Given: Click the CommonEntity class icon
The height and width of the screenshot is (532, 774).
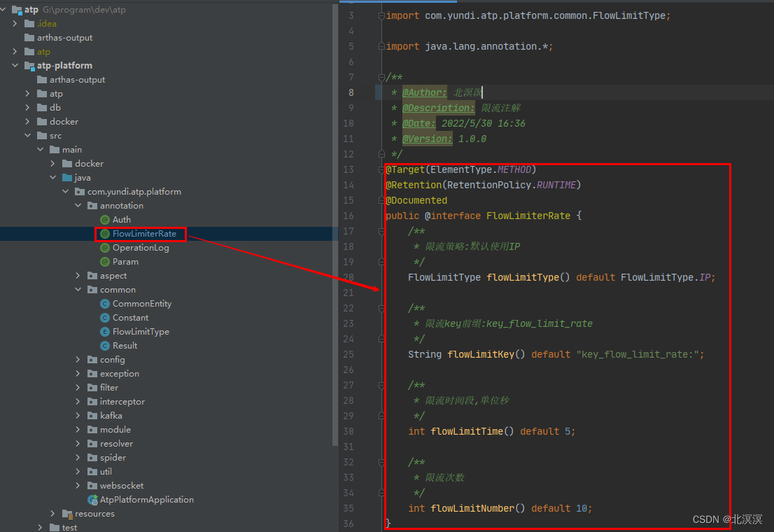Looking at the screenshot, I should pos(105,303).
